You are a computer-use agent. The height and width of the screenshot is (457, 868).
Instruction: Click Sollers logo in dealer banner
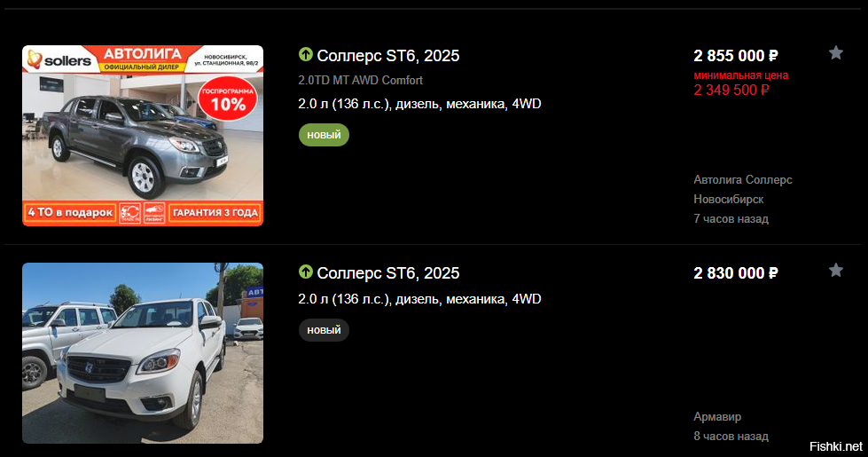pyautogui.click(x=59, y=59)
